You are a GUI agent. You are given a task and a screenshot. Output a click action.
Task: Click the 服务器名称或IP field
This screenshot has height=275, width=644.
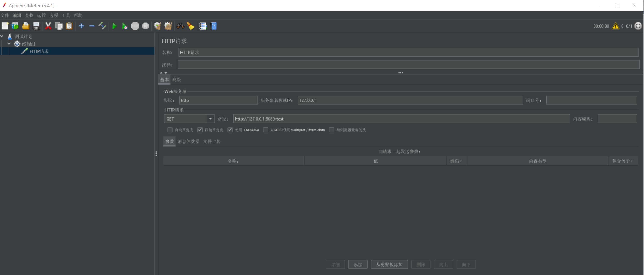pyautogui.click(x=410, y=100)
